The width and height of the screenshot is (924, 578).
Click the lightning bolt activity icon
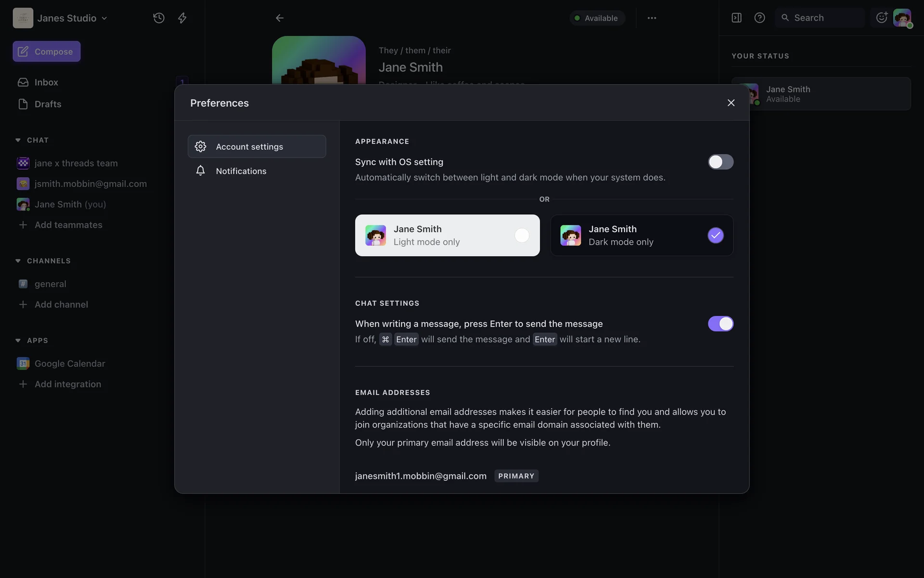[x=182, y=18]
